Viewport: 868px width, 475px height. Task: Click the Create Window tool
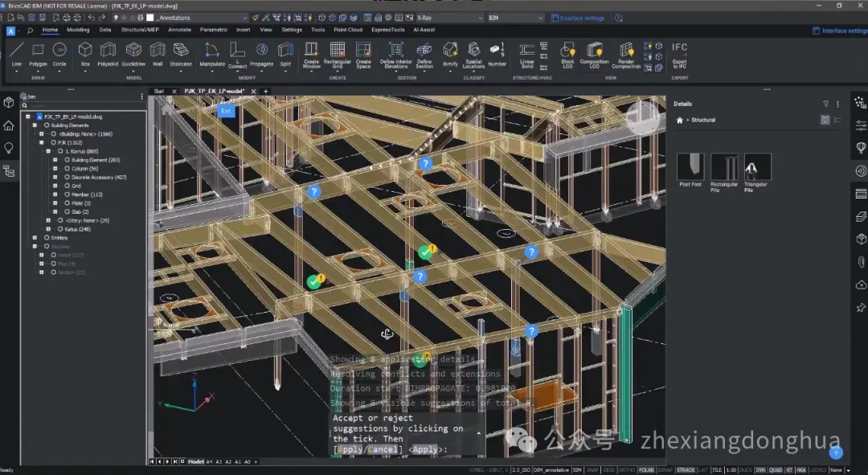(311, 55)
